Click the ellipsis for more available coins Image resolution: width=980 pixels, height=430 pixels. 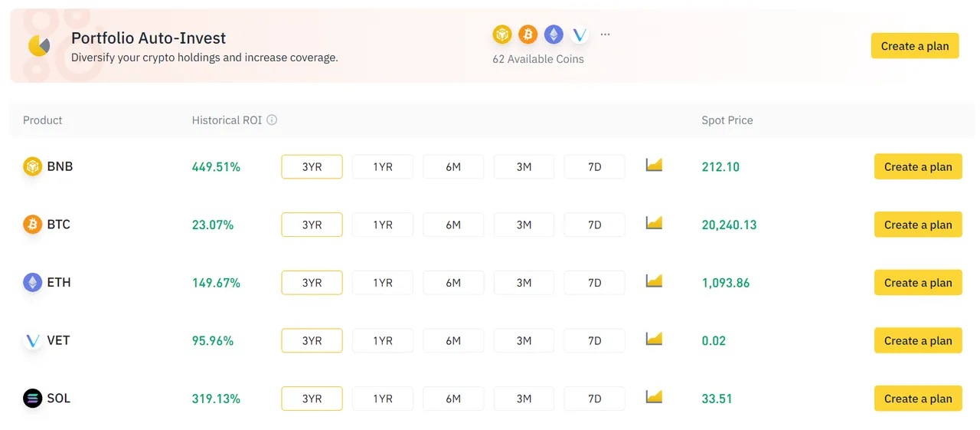pyautogui.click(x=606, y=34)
